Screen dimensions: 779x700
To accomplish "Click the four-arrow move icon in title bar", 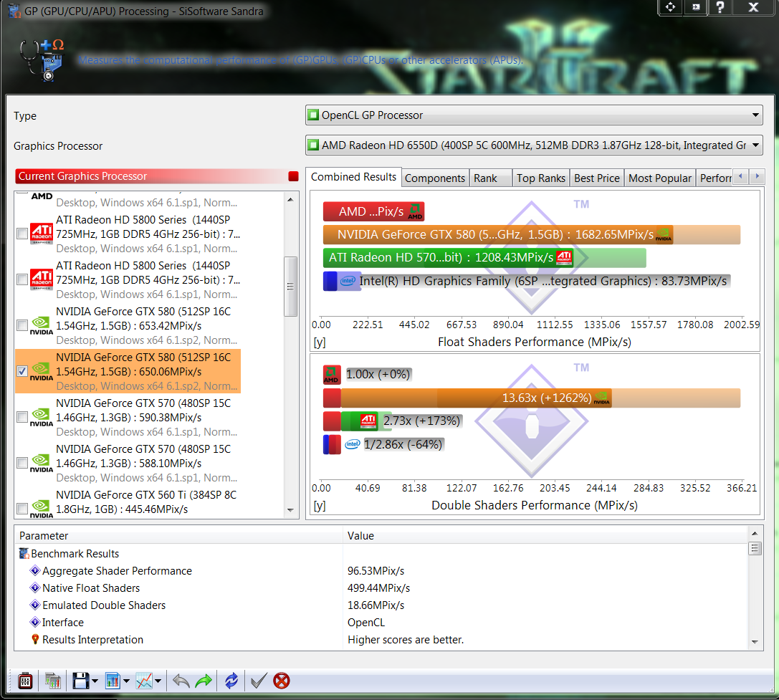I will point(670,7).
